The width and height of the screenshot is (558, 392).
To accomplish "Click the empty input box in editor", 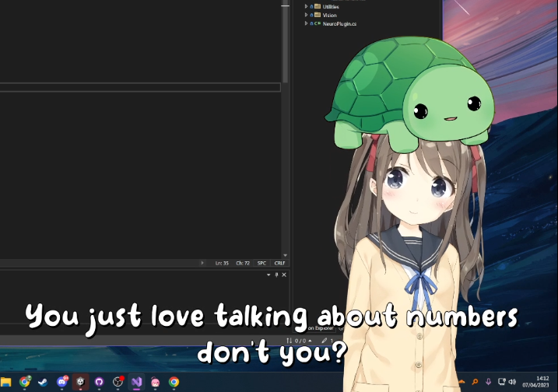I will pos(140,88).
